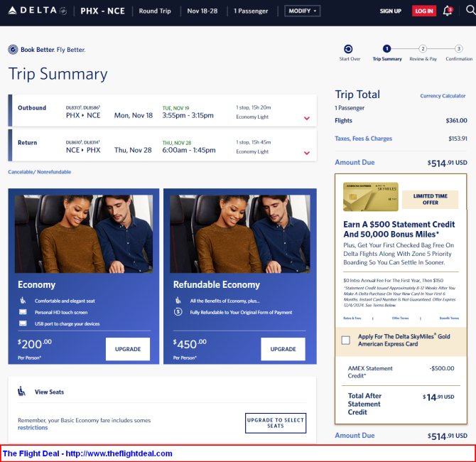The image size is (476, 462).
Task: Click the LIMITED TIME OFFER badge
Action: 430,200
